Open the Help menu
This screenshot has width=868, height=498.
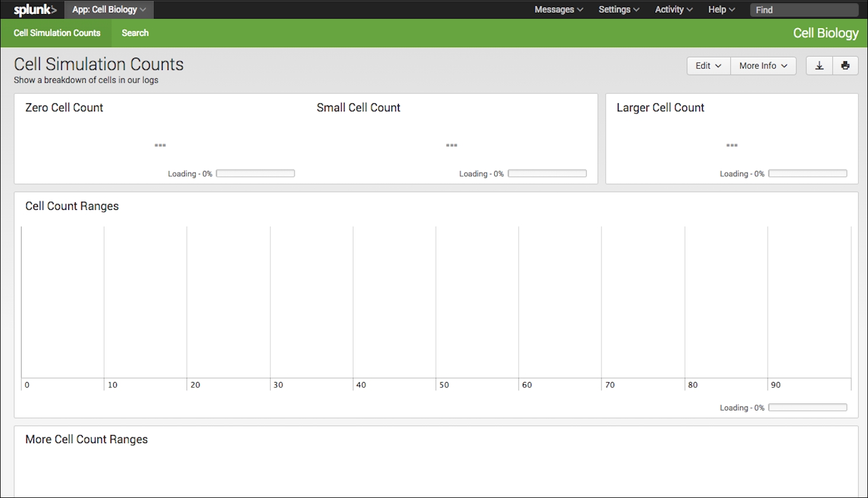coord(721,10)
